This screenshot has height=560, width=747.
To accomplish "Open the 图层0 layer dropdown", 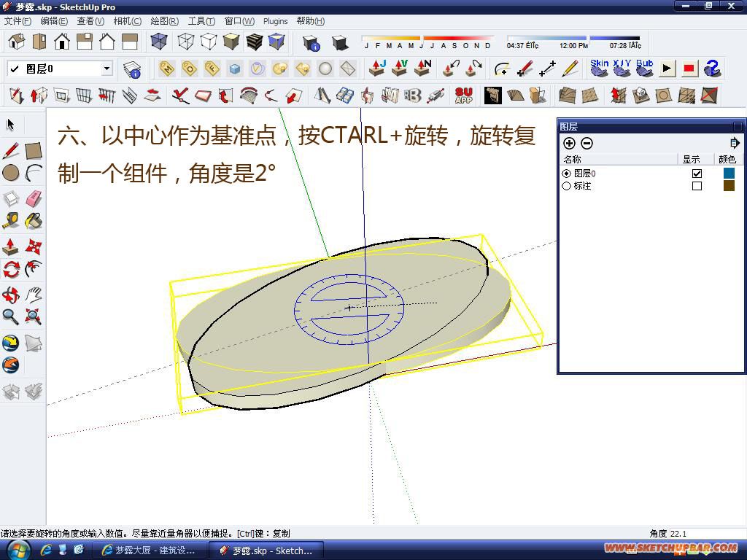I will coord(107,69).
